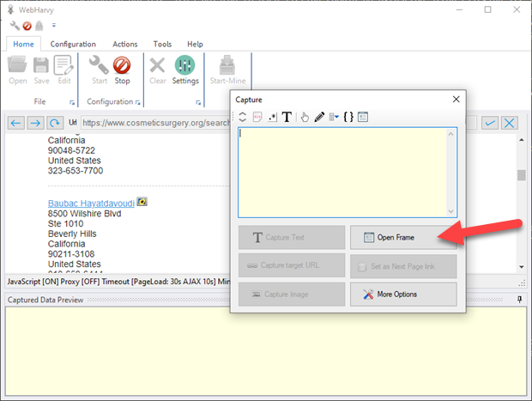Select the pencil edit icon in Capture toolbar

point(319,117)
